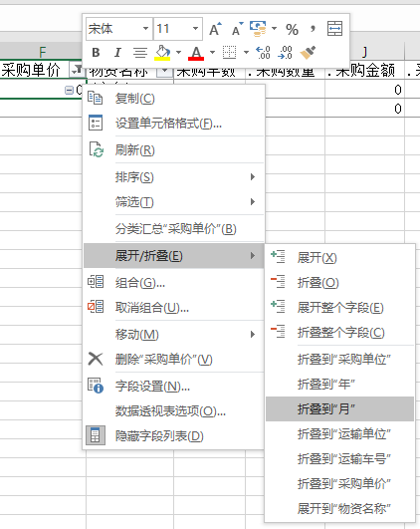This screenshot has height=529, width=420.
Task: Choose 折叠到"月"
Action: pyautogui.click(x=339, y=408)
